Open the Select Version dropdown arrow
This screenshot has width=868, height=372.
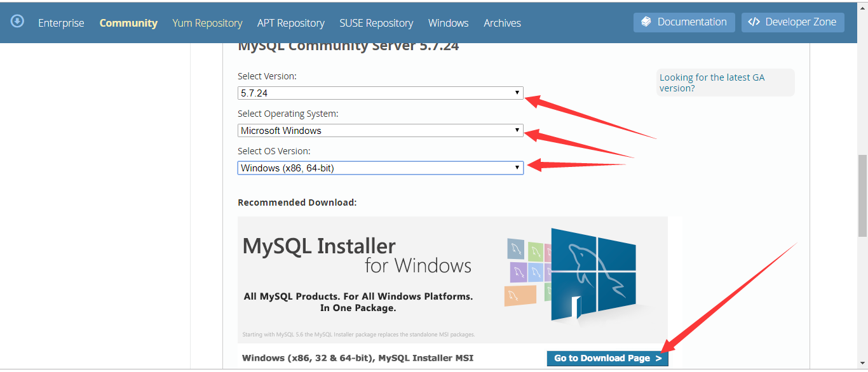pyautogui.click(x=517, y=93)
